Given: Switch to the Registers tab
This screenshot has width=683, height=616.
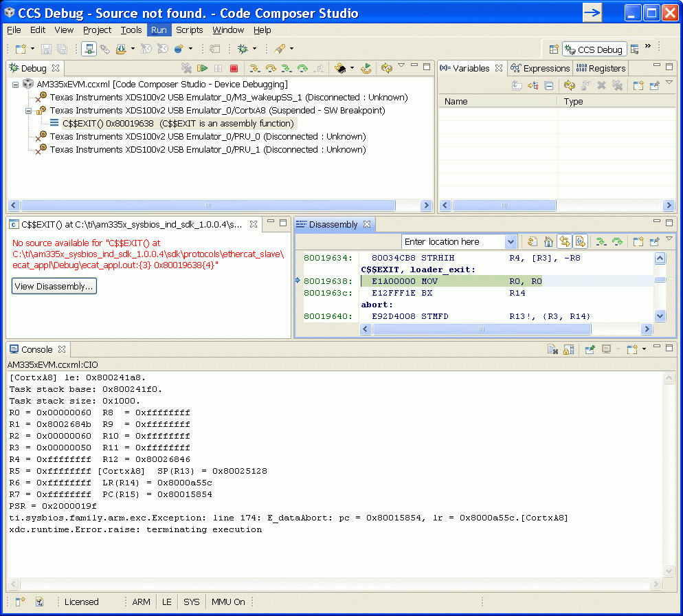Looking at the screenshot, I should (601, 69).
